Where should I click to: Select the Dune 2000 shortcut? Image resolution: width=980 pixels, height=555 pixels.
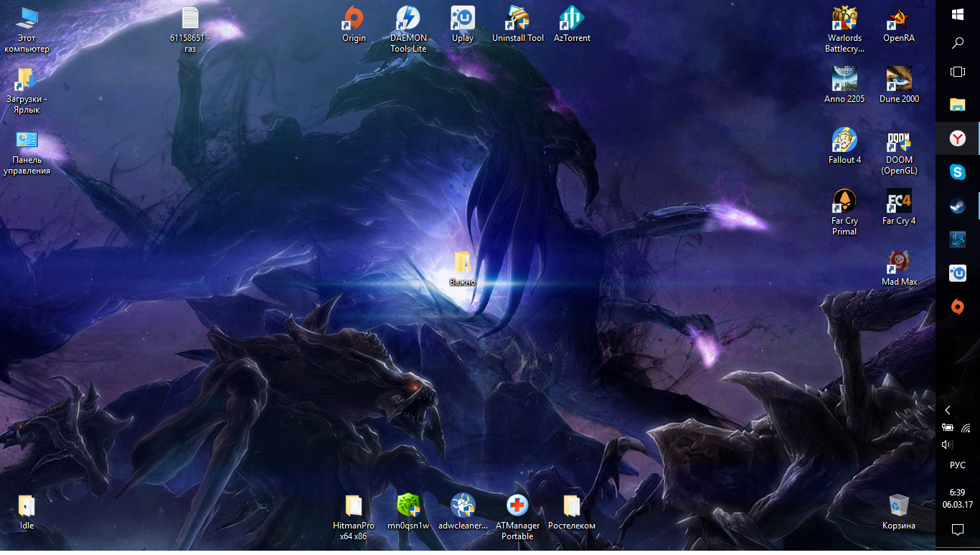(x=899, y=85)
